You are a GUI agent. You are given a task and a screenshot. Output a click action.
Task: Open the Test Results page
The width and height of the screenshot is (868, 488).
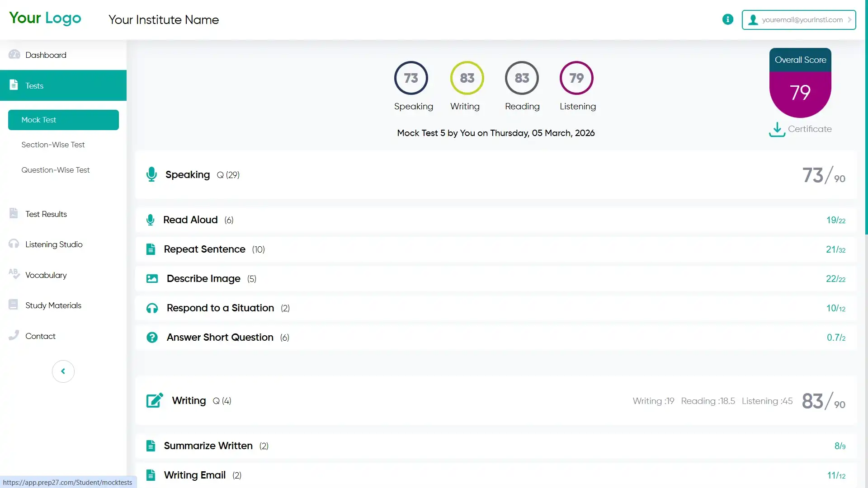46,214
